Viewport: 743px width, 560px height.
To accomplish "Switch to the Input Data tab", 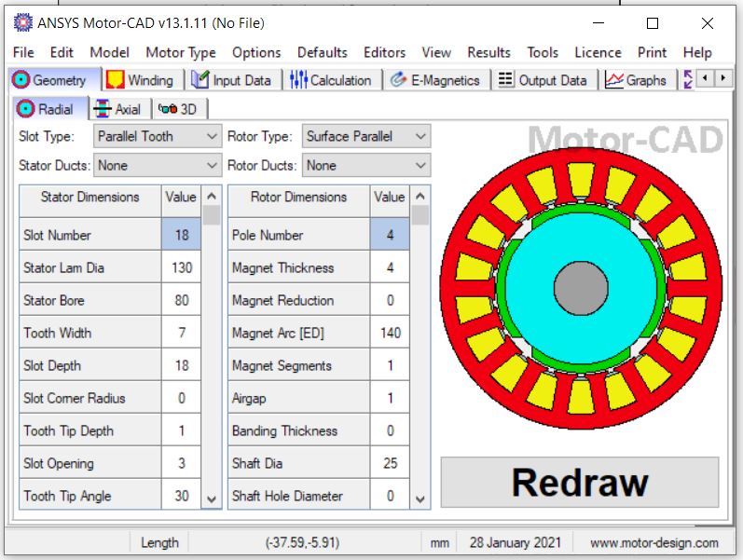I will [x=233, y=80].
